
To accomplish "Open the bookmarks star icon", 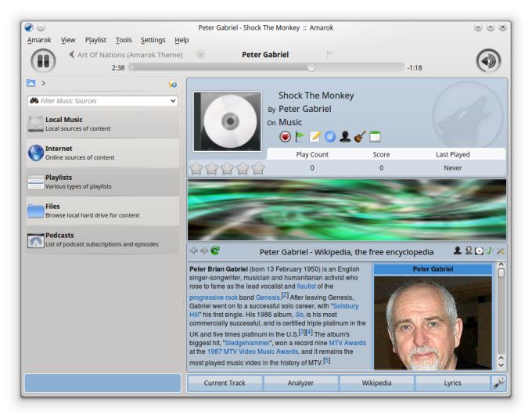I will click(x=172, y=84).
